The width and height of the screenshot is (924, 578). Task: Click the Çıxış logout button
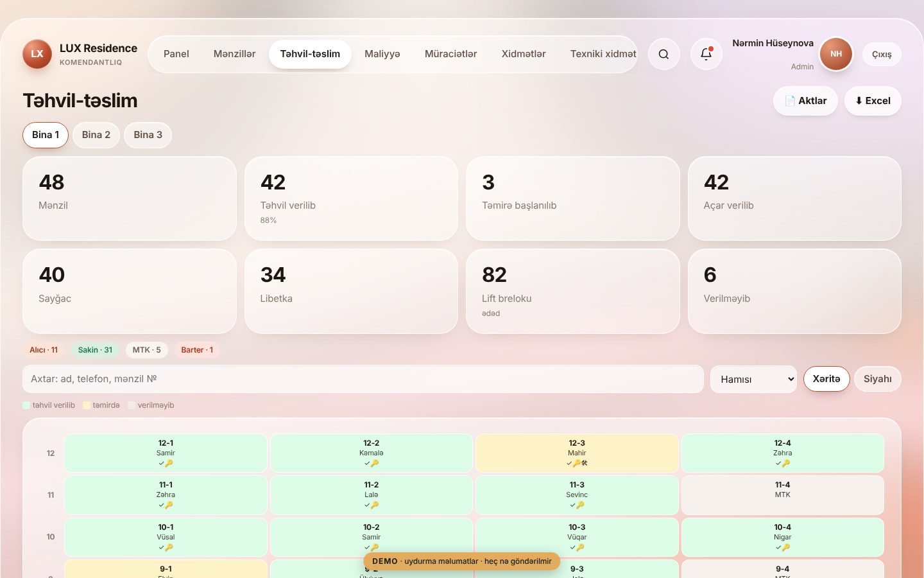tap(882, 55)
